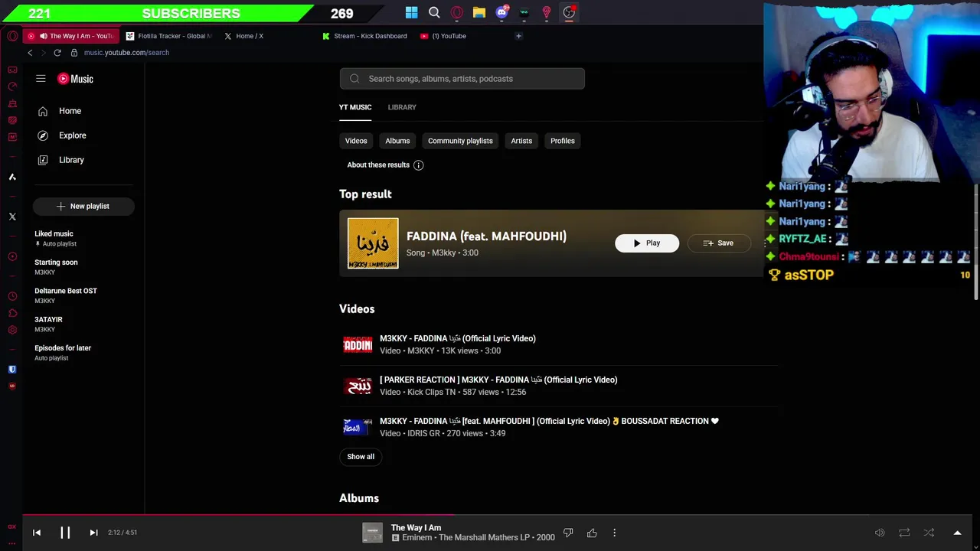The image size is (980, 551).
Task: Open Opera menu logo at sidebar top
Action: click(12, 36)
